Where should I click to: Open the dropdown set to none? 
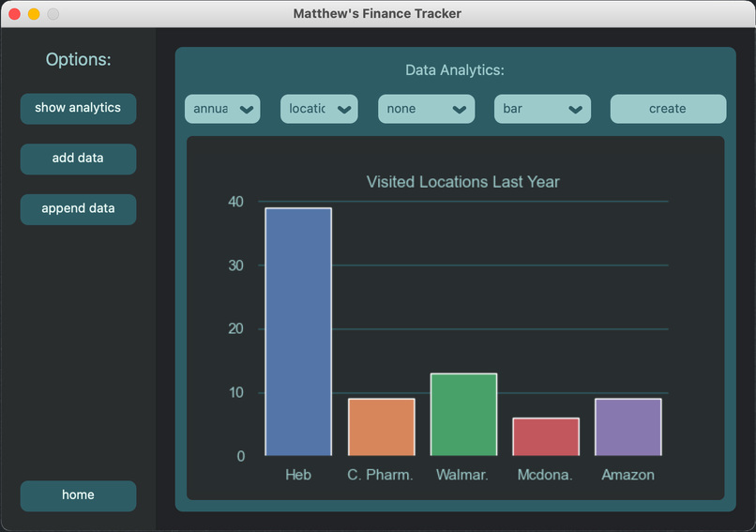click(426, 109)
